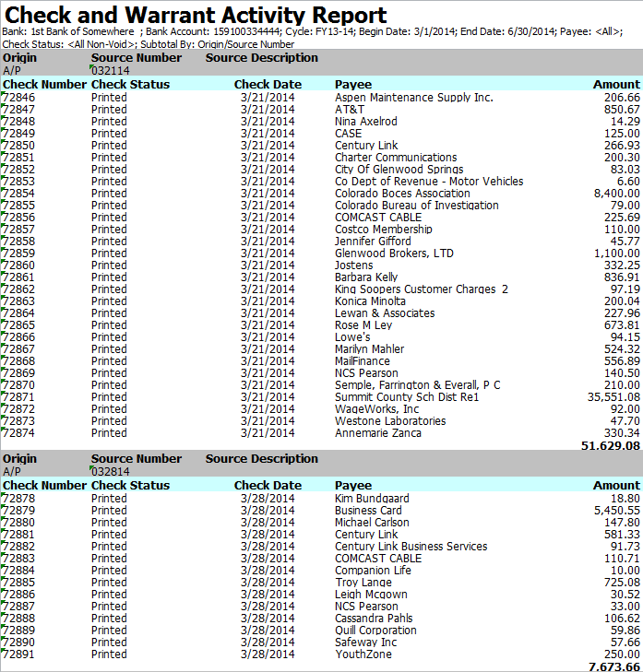643x672 pixels.
Task: Click Lewan & Associates payee
Action: pyautogui.click(x=385, y=313)
